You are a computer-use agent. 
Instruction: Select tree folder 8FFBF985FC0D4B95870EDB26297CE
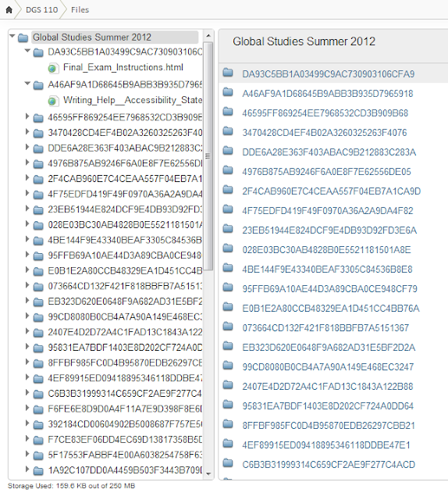(125, 362)
